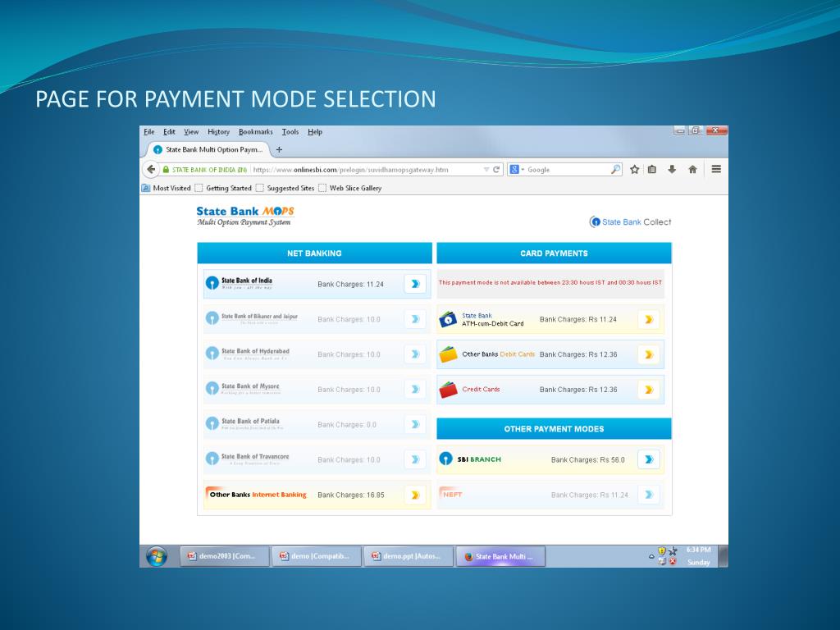This screenshot has width=840, height=630.
Task: Open the Bookmarks menu
Action: click(256, 132)
